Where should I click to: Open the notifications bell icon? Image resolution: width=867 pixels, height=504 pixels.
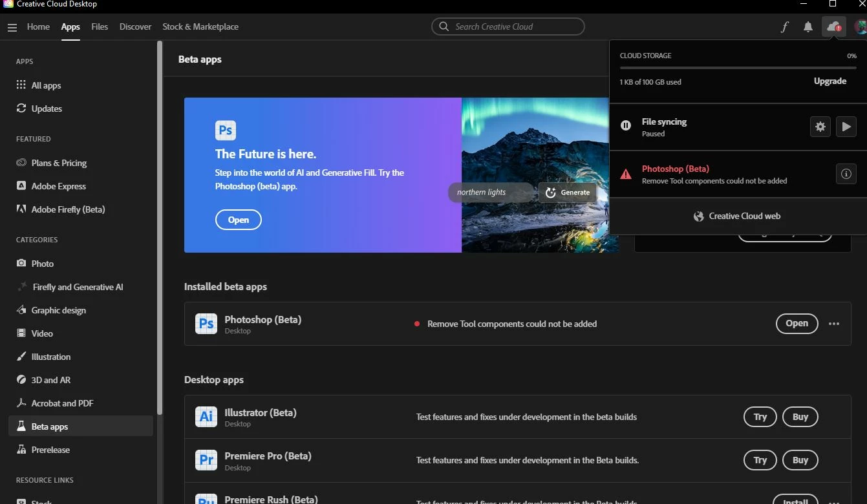(x=808, y=26)
